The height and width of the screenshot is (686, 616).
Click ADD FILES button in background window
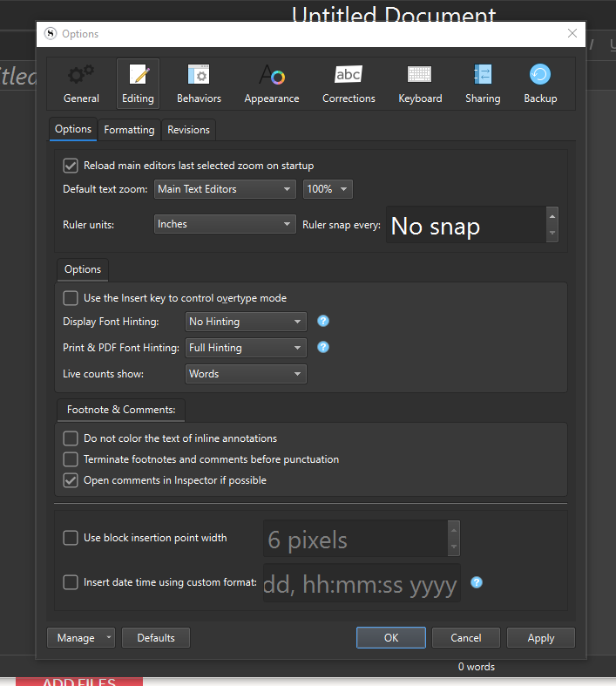(79, 682)
